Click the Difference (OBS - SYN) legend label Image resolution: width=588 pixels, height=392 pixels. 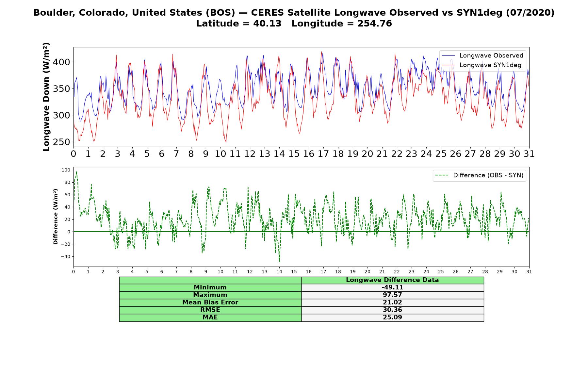[488, 175]
